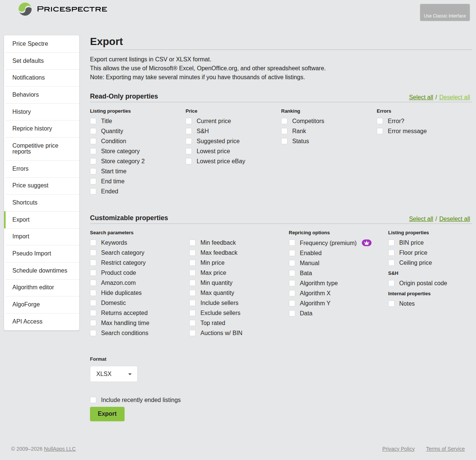The image size is (476, 460).
Task: Open the API Access section
Action: (27, 321)
